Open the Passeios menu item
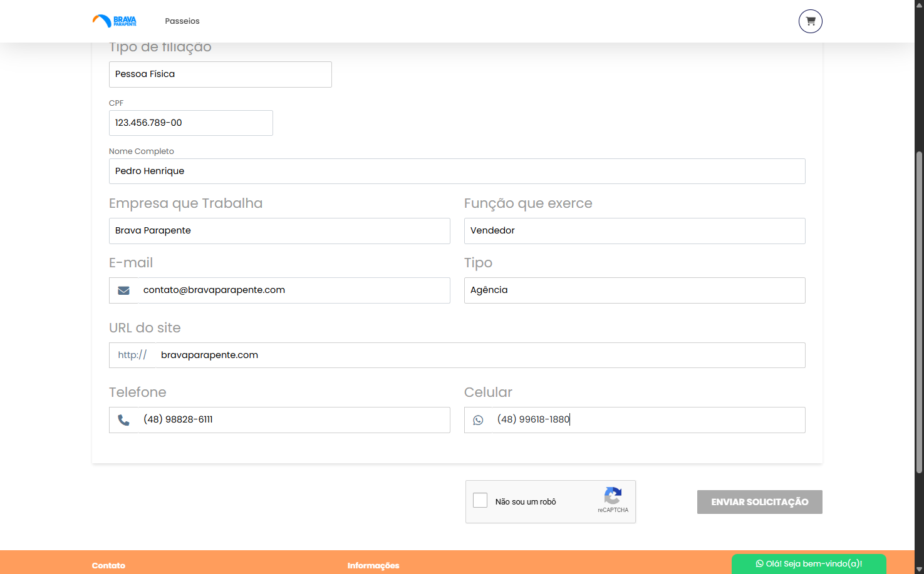The image size is (924, 574). (x=182, y=21)
